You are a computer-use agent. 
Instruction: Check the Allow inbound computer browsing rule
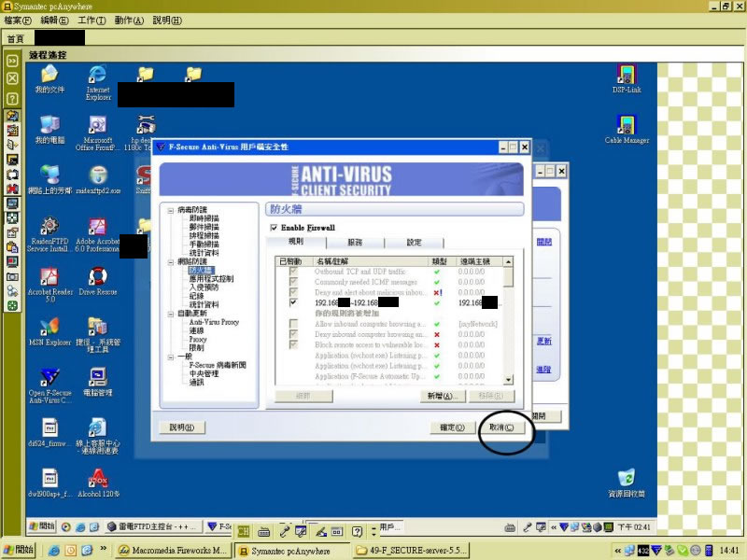[x=293, y=323]
